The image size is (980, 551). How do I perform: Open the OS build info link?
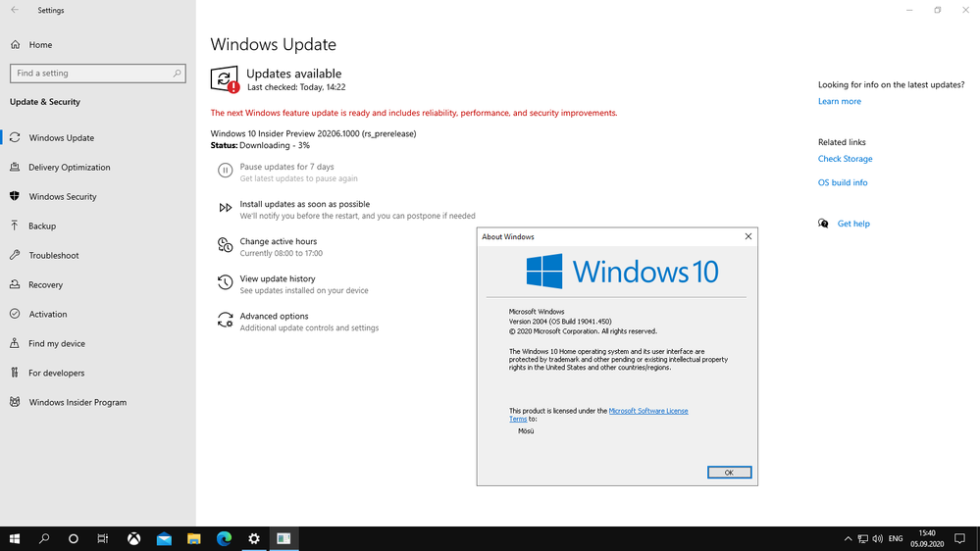click(843, 182)
